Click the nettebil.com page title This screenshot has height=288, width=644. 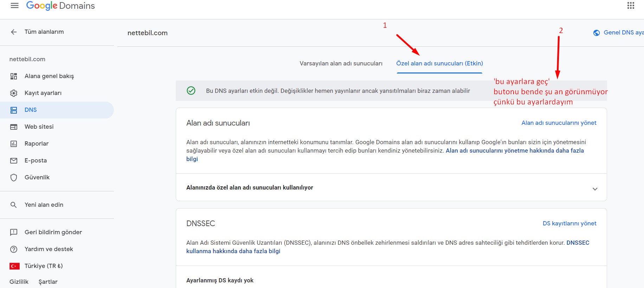[148, 33]
